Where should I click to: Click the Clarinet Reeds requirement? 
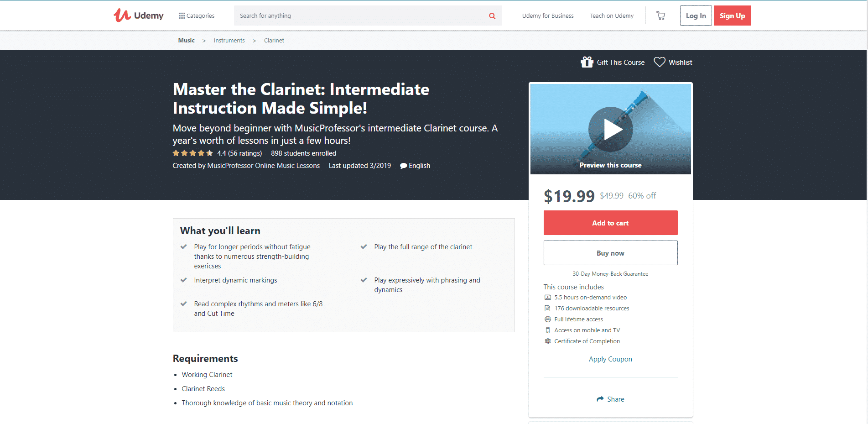[x=203, y=389]
